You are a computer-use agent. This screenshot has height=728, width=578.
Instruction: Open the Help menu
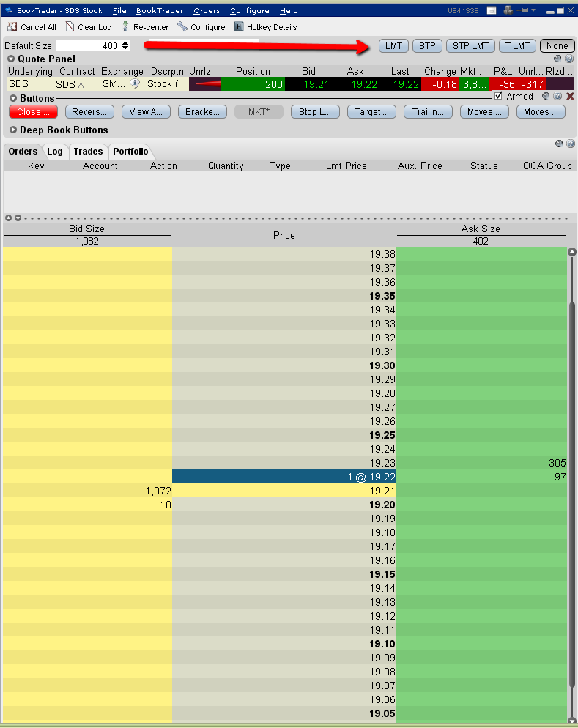[289, 10]
